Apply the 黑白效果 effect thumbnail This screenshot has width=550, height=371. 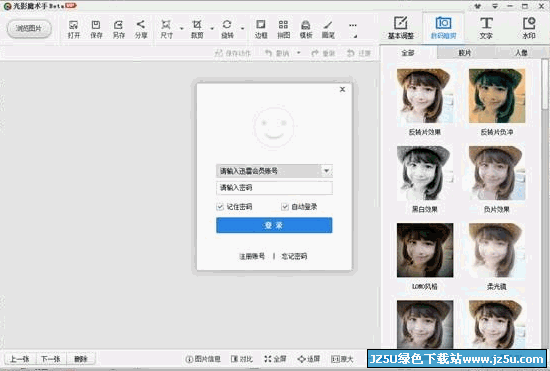pos(425,173)
